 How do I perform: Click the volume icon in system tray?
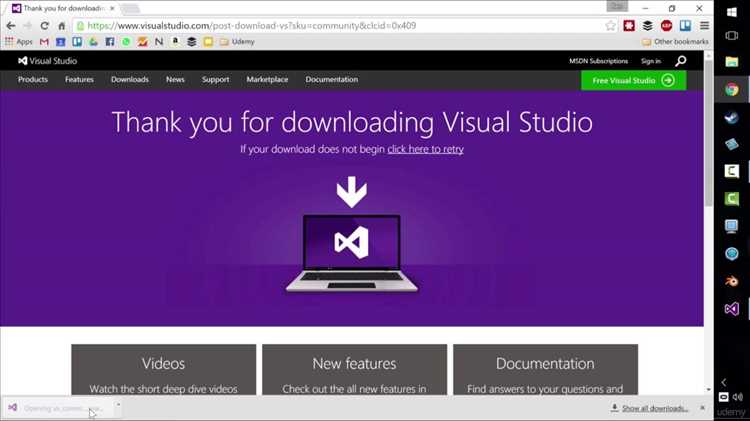pyautogui.click(x=738, y=397)
